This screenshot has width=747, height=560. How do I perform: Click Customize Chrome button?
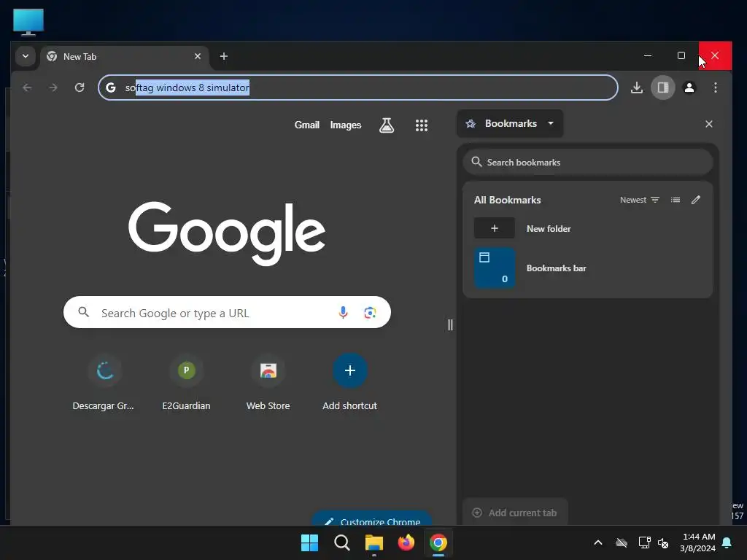371,520
